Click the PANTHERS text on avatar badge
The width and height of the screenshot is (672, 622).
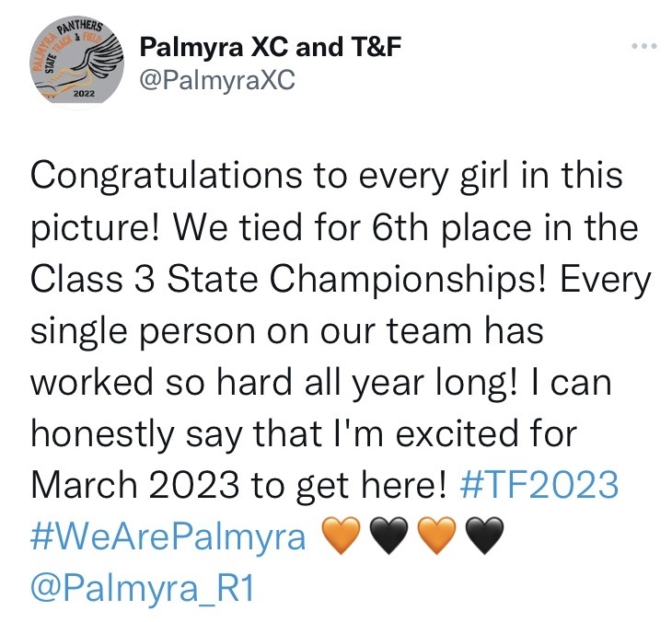point(81,27)
